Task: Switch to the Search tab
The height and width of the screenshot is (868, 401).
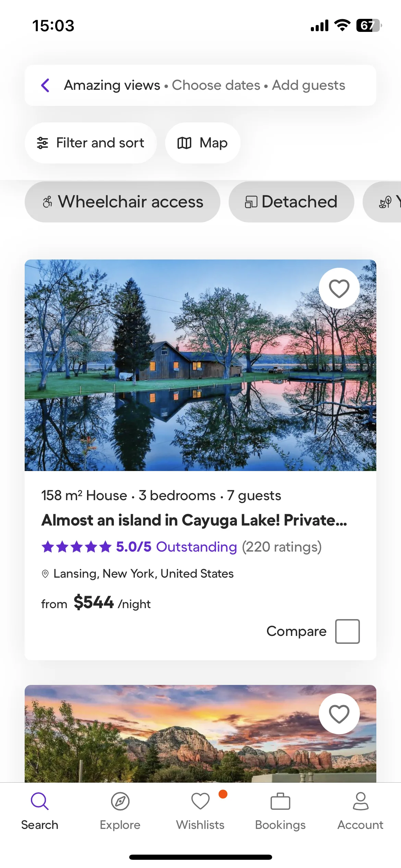Action: pos(40,810)
